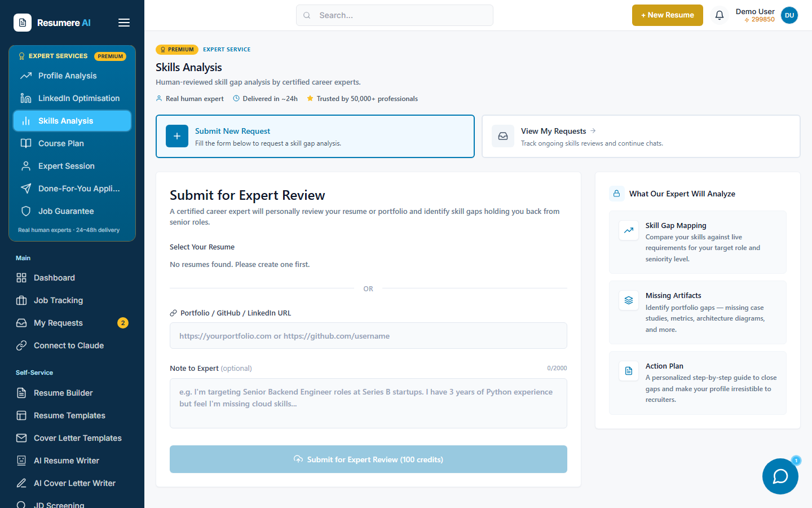Open Profile Analysis in the sidebar
The image size is (812, 508).
(72, 76)
